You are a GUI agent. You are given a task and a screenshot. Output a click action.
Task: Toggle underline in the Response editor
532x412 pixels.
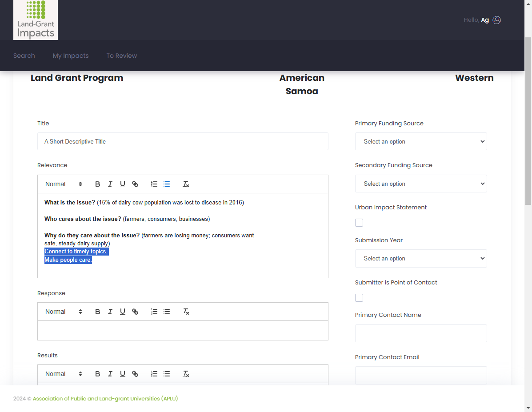coord(123,312)
